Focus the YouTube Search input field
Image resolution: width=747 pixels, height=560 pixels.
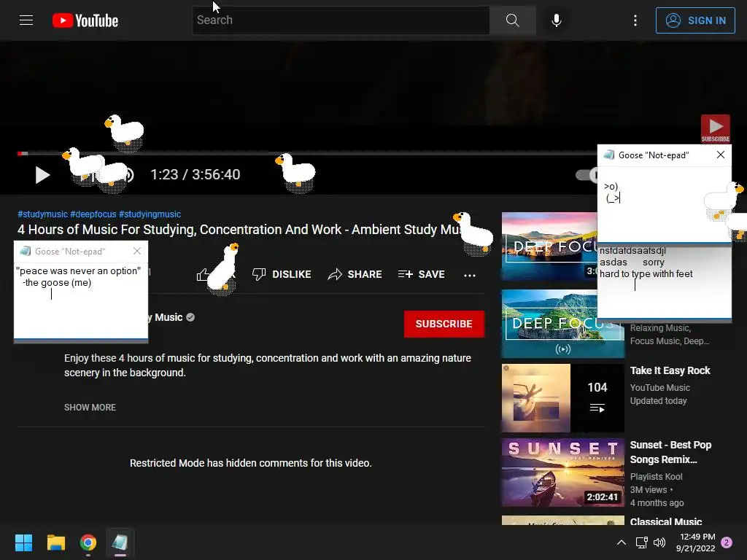point(341,20)
